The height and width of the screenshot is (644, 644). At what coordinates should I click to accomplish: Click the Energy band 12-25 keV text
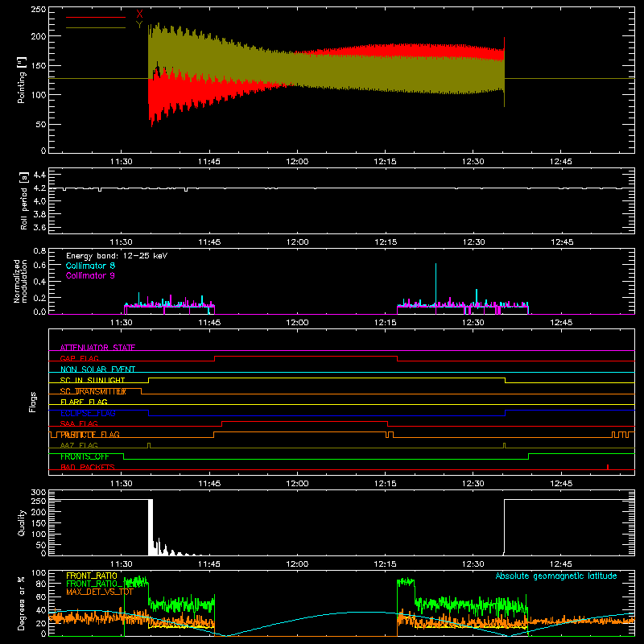[117, 255]
